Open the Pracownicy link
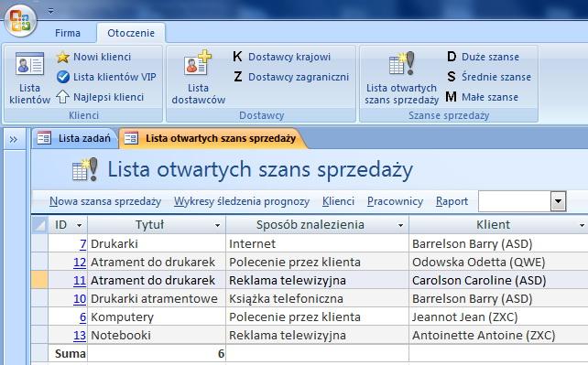Viewport: 588px width, 365px height. coord(396,201)
